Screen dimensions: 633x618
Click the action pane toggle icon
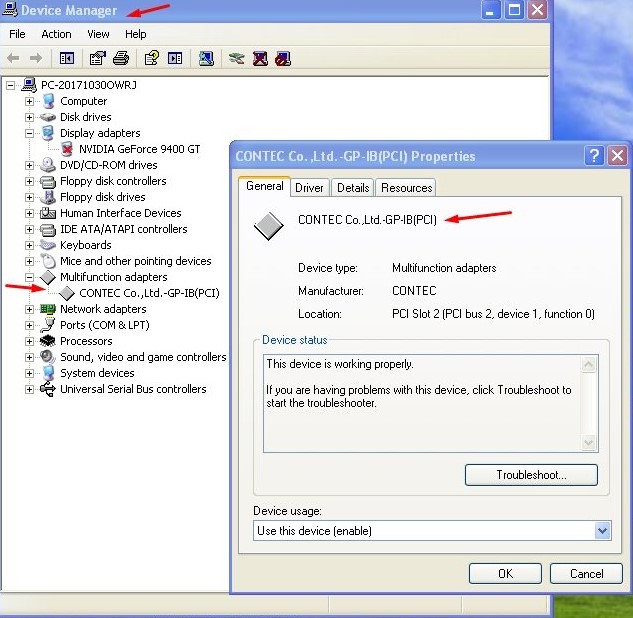pos(175,59)
